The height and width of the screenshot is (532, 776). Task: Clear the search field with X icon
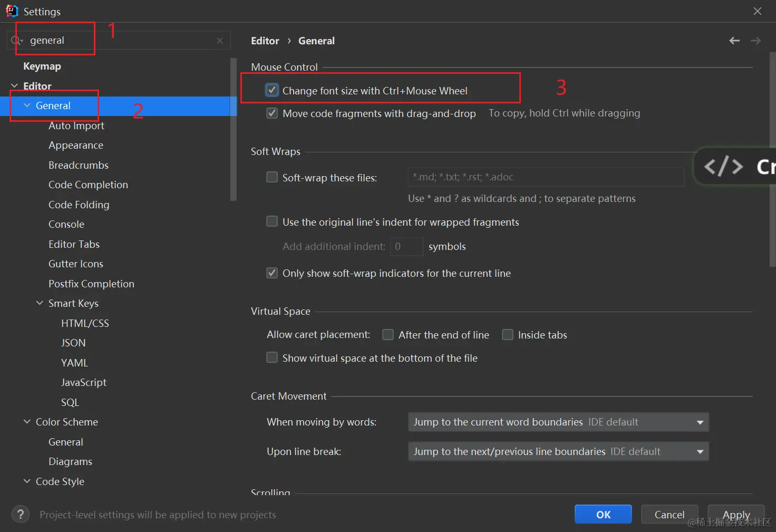(220, 41)
